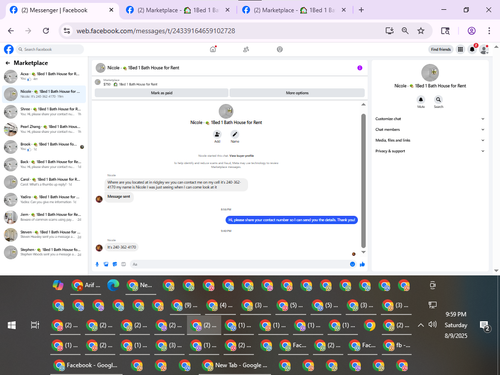This screenshot has width=500, height=375.
Task: Open View buyer profile link
Action: click(241, 156)
